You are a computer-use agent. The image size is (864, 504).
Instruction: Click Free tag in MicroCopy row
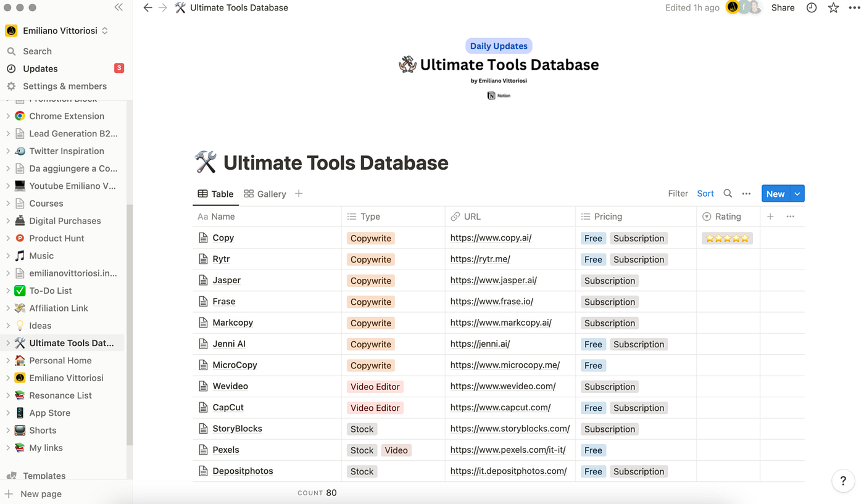[593, 365]
